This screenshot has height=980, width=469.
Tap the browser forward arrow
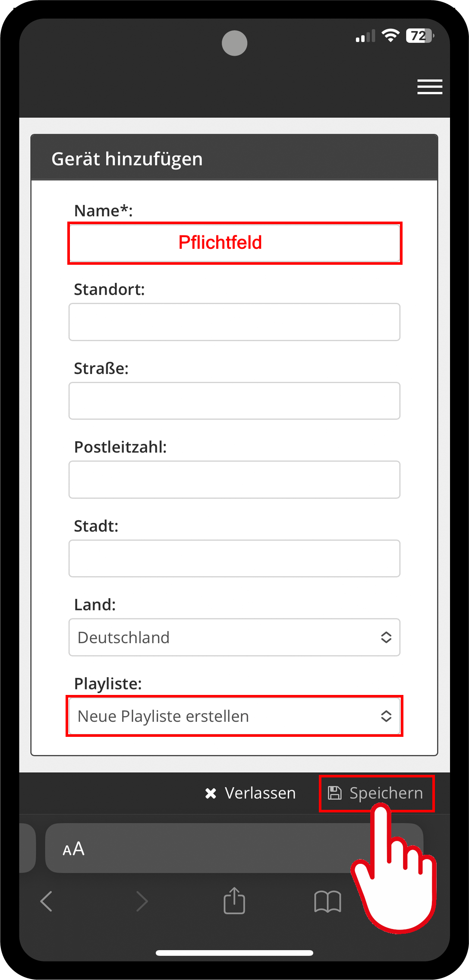tap(142, 901)
